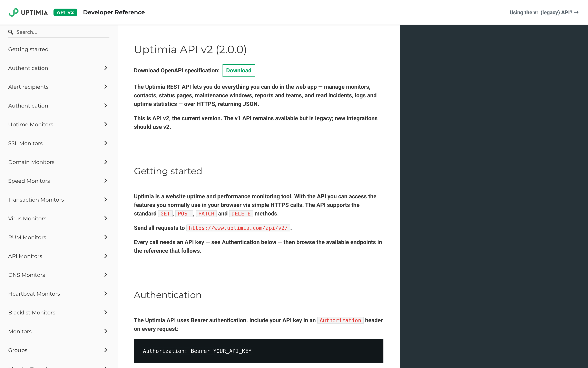Click the Uptimia API v2 (2.0.0) heading

coord(190,50)
